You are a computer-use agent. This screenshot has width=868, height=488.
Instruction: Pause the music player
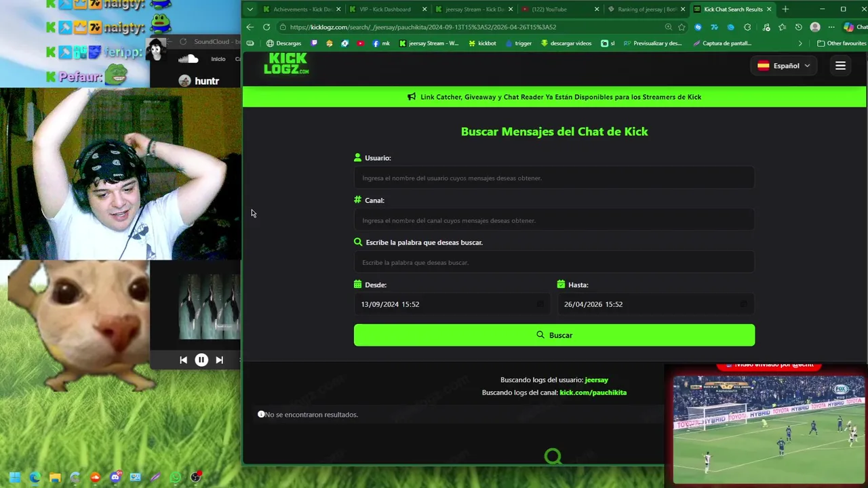(x=201, y=360)
